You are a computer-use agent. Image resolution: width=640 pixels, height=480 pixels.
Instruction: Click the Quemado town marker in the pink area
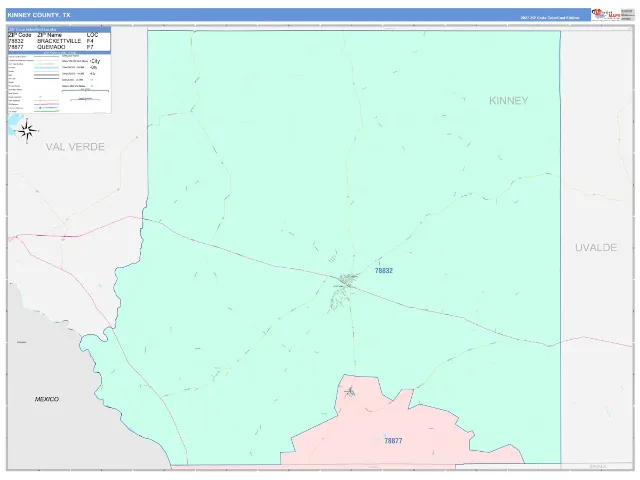coord(350,392)
